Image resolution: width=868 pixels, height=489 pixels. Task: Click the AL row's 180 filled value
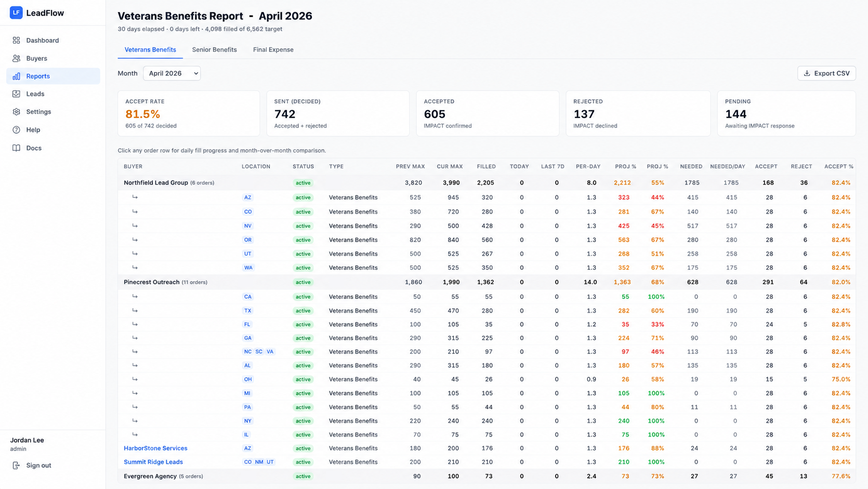pyautogui.click(x=487, y=365)
